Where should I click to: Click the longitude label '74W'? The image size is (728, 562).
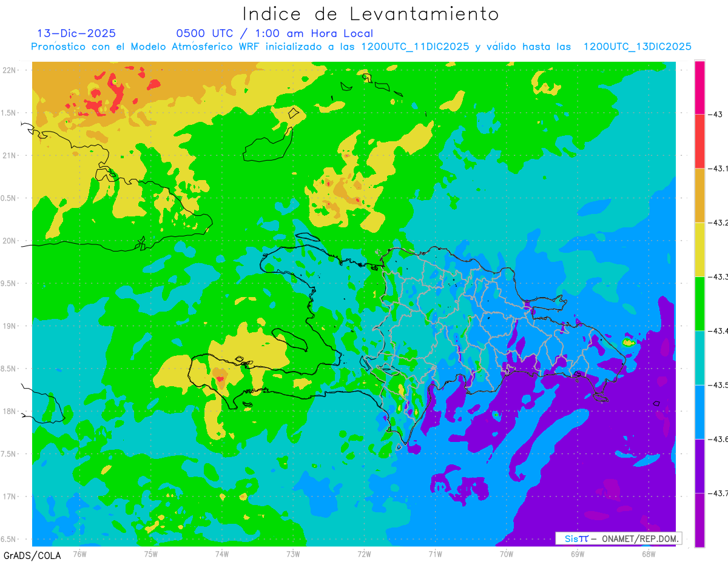222,553
